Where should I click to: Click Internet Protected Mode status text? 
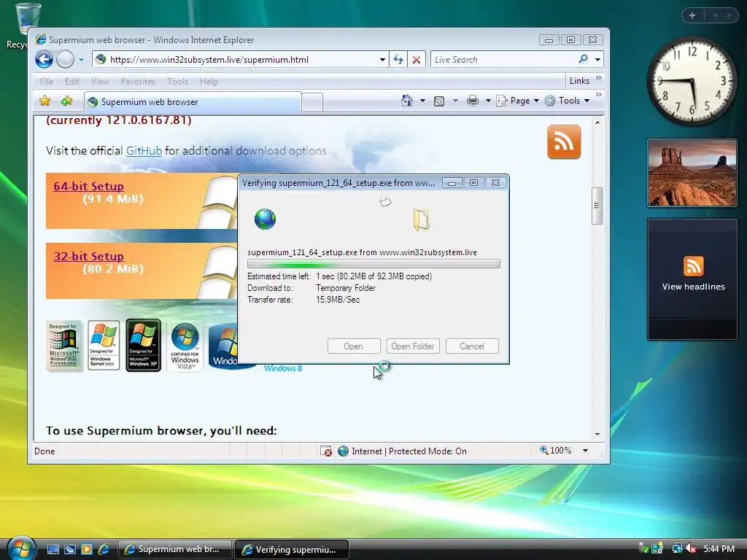[409, 451]
